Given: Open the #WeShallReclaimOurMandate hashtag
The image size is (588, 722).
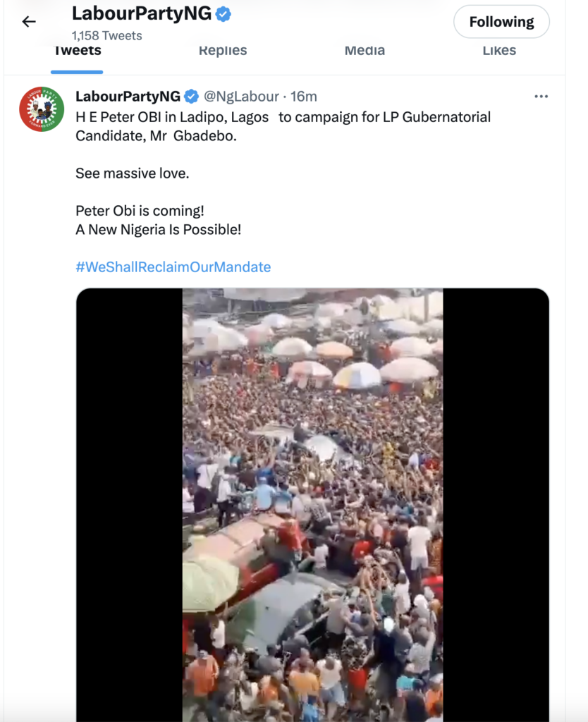Looking at the screenshot, I should [x=173, y=267].
